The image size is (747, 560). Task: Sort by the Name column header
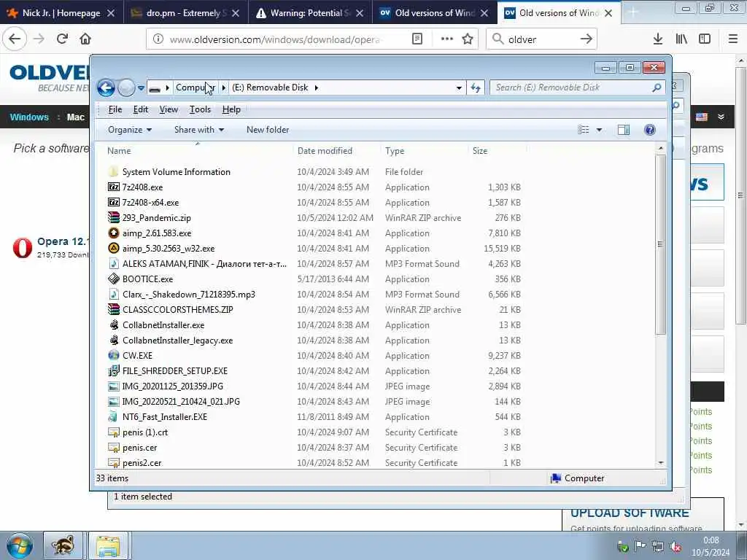pyautogui.click(x=119, y=150)
